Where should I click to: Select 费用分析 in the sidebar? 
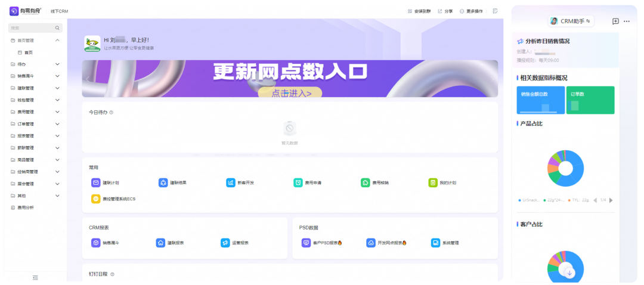pyautogui.click(x=25, y=207)
